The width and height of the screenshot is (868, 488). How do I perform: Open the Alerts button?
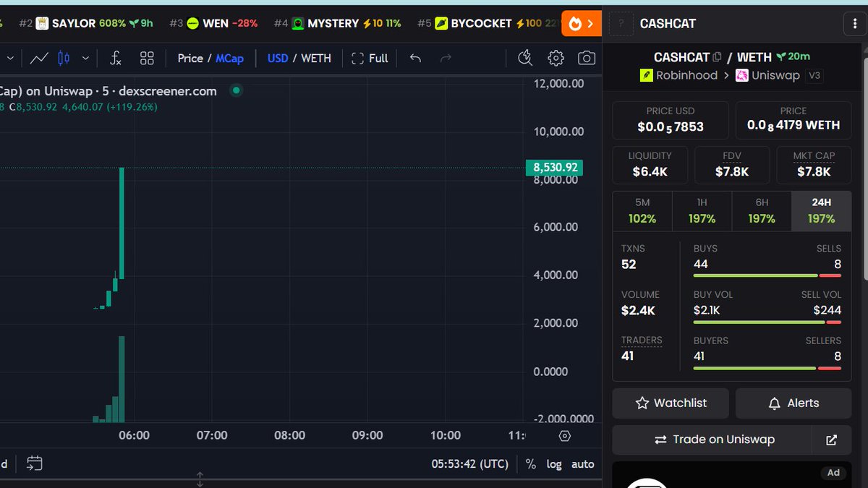coord(793,403)
